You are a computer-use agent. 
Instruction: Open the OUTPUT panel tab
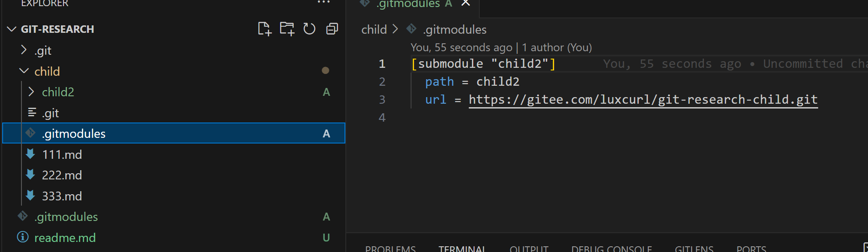(529, 248)
